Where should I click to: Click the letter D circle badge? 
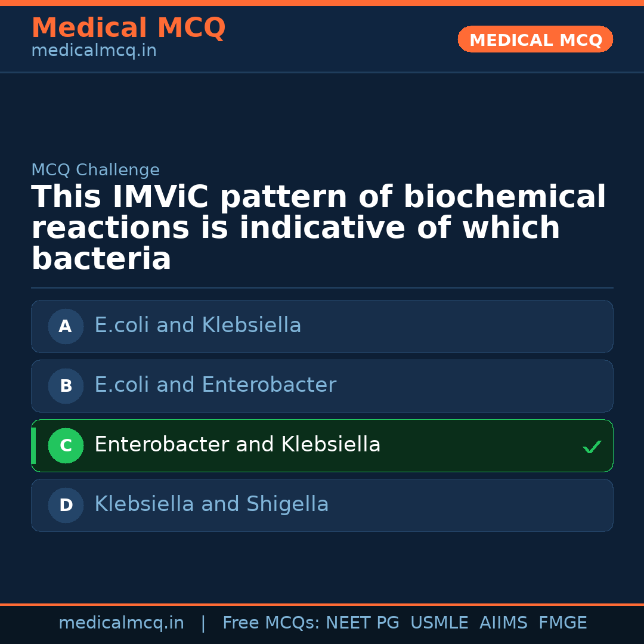click(66, 505)
